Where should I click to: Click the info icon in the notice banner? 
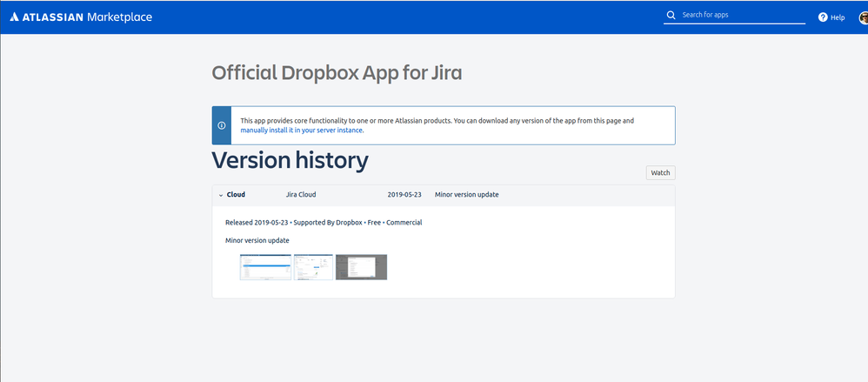(x=222, y=125)
